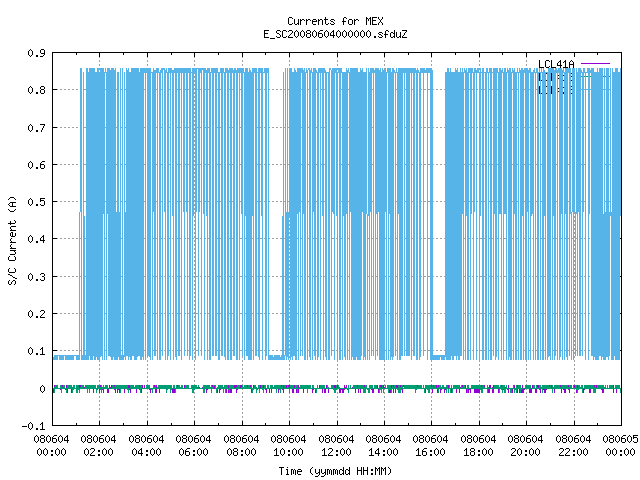The width and height of the screenshot is (640, 480).
Task: Click the 0.8 y-axis tick label
Action: click(x=36, y=90)
